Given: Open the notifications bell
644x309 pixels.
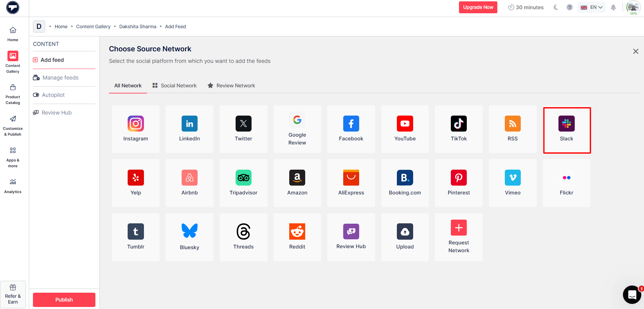Looking at the screenshot, I should pyautogui.click(x=613, y=7).
